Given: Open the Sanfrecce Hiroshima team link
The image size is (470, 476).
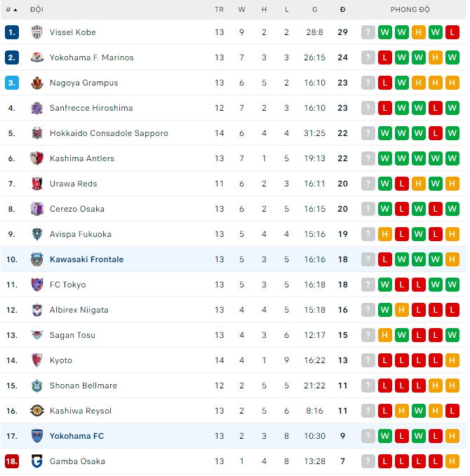Looking at the screenshot, I should coord(91,108).
